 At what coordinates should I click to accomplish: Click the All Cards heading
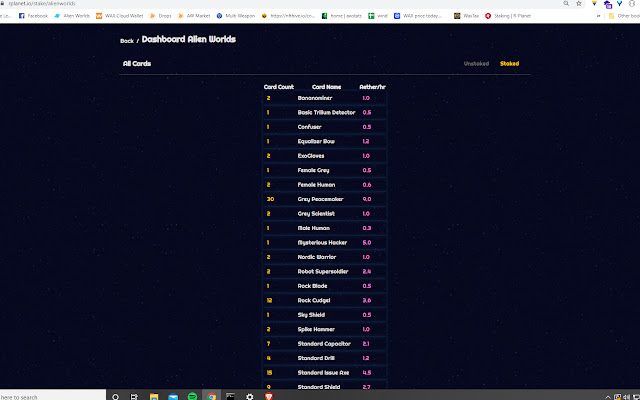137,64
